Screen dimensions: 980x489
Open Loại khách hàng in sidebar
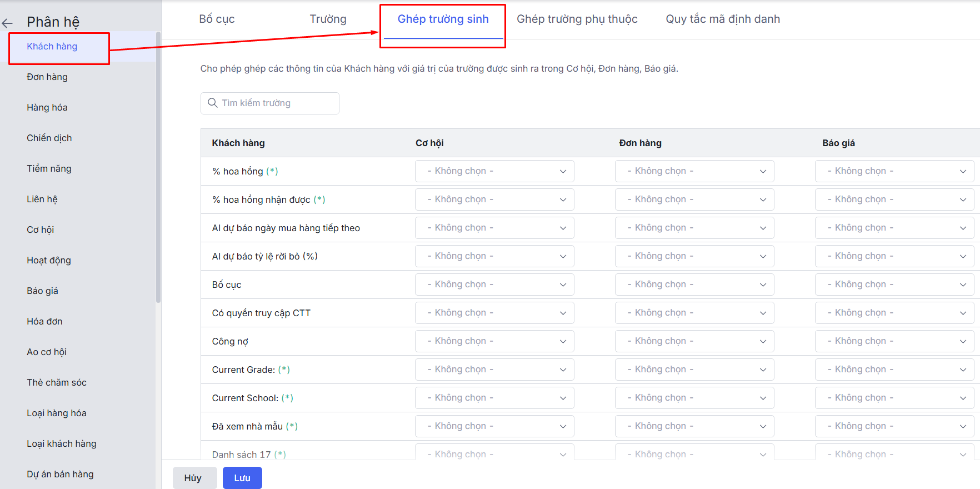click(x=62, y=443)
